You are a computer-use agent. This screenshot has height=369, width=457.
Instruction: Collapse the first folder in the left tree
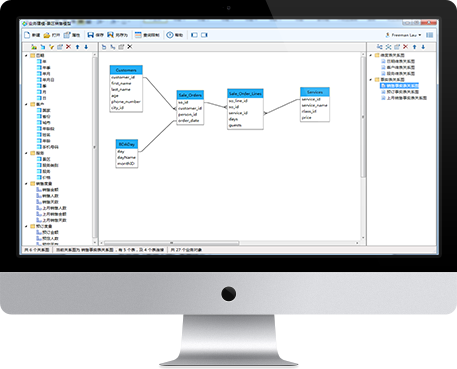(x=26, y=55)
